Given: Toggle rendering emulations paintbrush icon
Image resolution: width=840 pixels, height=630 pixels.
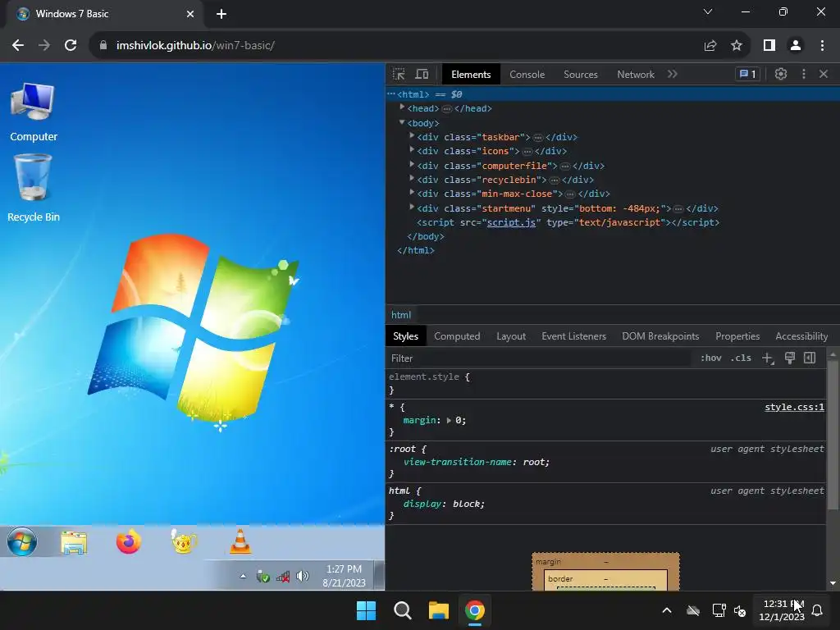Looking at the screenshot, I should pyautogui.click(x=790, y=358).
